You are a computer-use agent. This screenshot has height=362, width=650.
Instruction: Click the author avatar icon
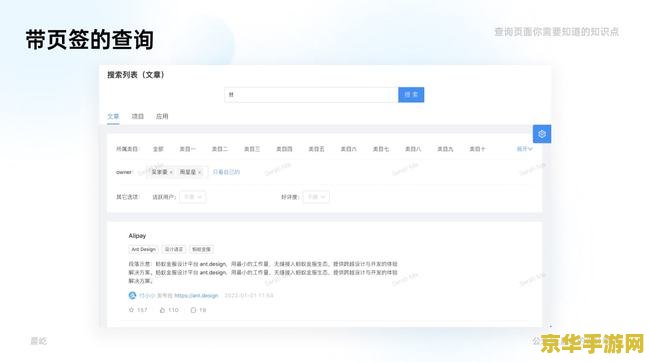click(132, 295)
